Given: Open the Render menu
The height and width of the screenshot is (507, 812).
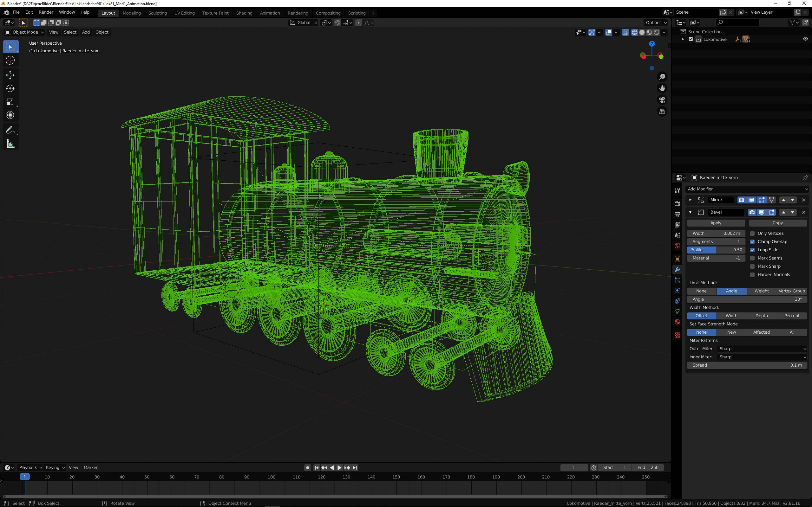Looking at the screenshot, I should pyautogui.click(x=46, y=12).
